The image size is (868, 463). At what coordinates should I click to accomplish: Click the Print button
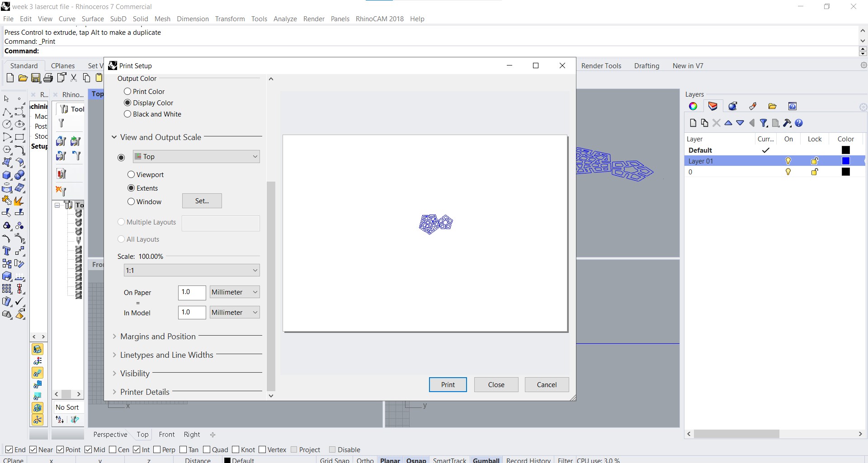click(x=448, y=384)
